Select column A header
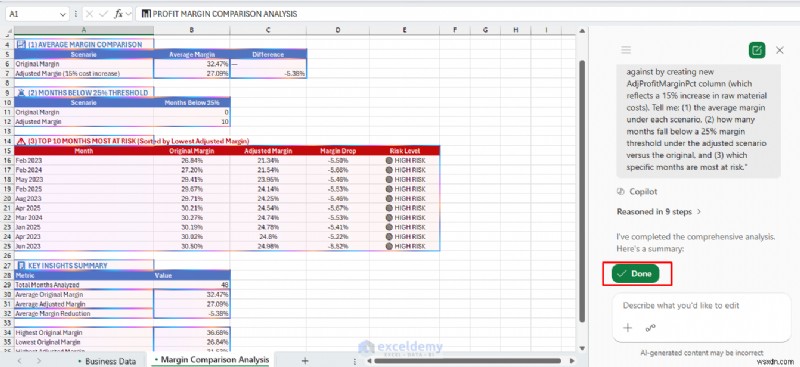Image resolution: width=800 pixels, height=367 pixels. pos(84,30)
